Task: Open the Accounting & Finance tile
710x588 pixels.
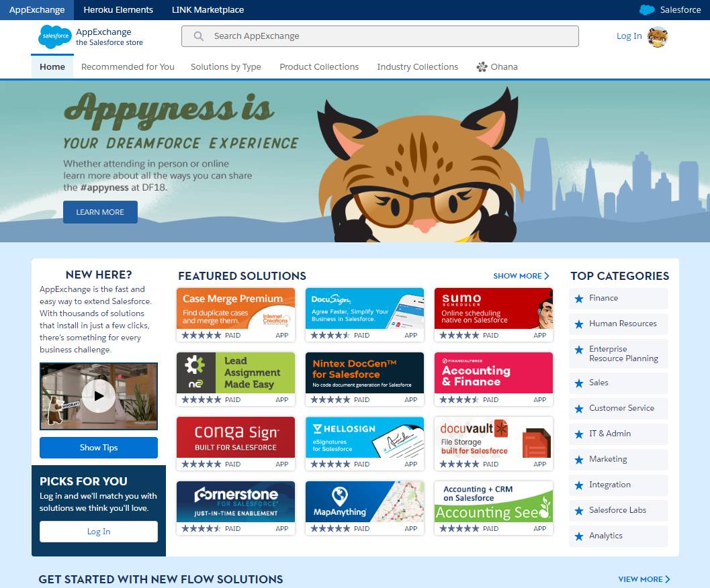Action: click(x=494, y=379)
